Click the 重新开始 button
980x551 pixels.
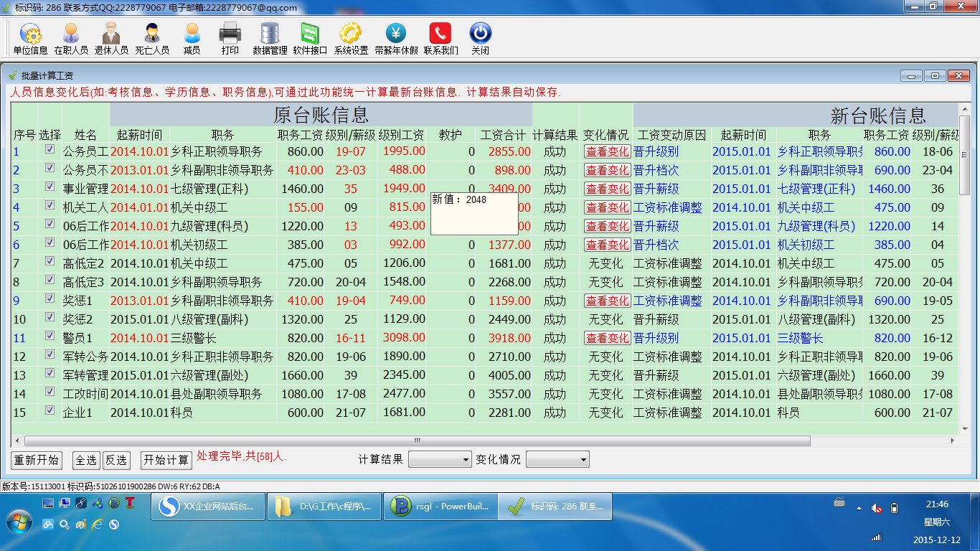37,460
